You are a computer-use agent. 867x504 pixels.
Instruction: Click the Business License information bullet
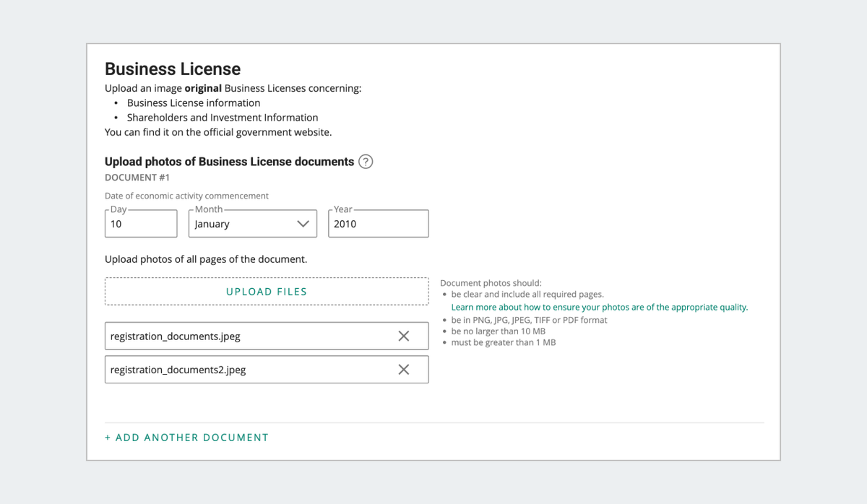click(x=194, y=103)
